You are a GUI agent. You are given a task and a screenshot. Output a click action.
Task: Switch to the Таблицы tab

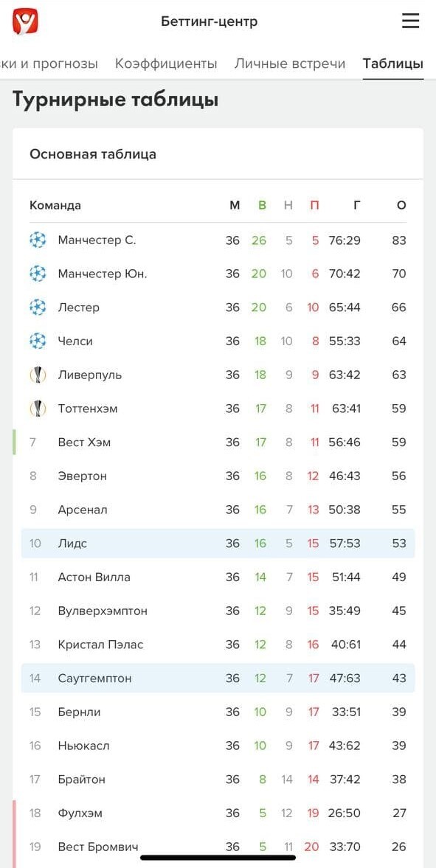tap(393, 63)
